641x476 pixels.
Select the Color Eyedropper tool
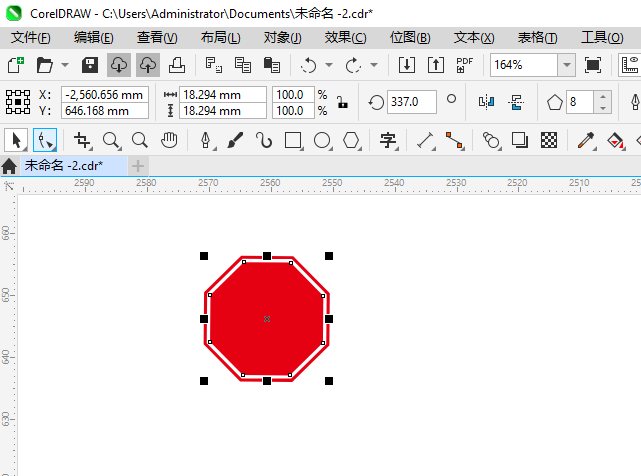coord(586,140)
